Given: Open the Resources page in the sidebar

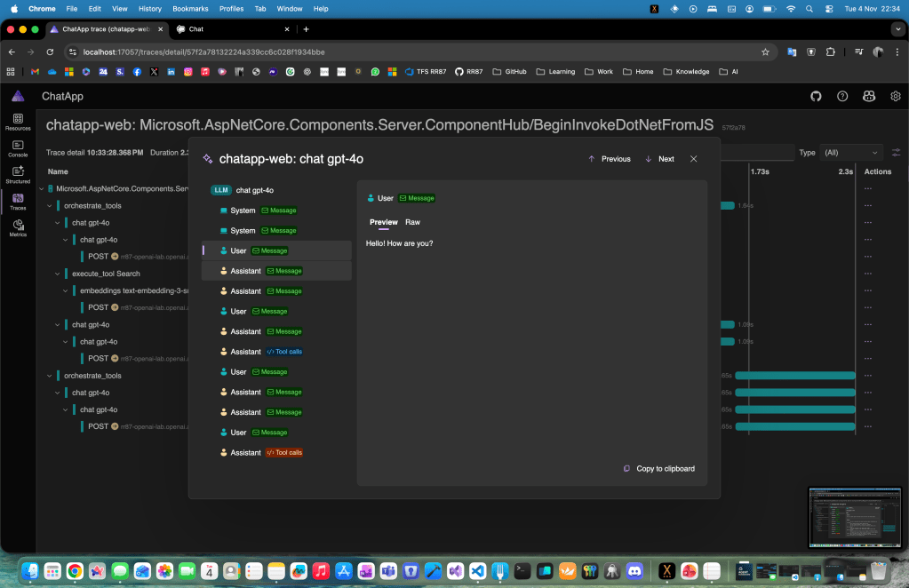Looking at the screenshot, I should (x=18, y=122).
